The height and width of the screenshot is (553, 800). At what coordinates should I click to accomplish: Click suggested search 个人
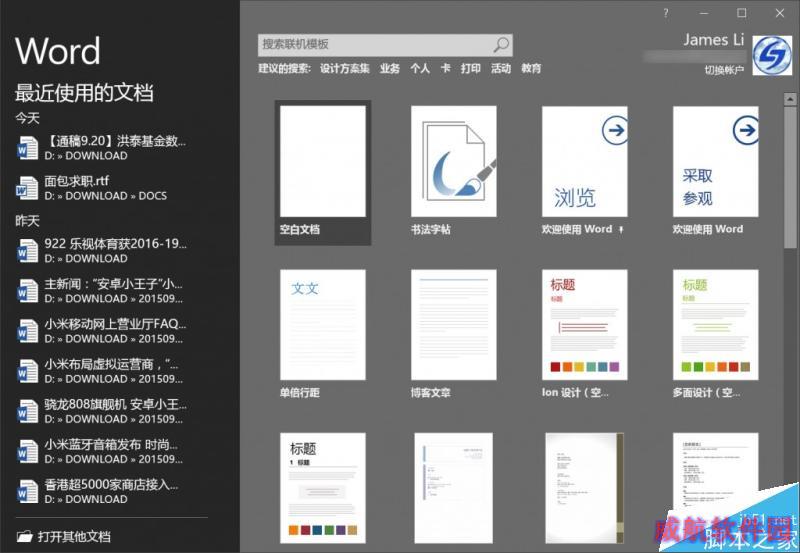tap(420, 68)
